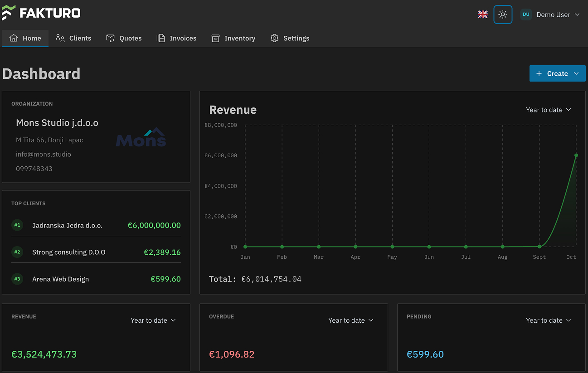Viewport: 588px width, 373px height.
Task: Select the Invoices icon in the nav bar
Action: click(161, 38)
